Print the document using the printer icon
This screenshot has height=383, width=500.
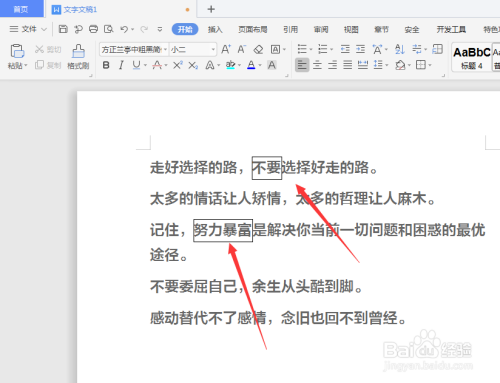coord(93,29)
